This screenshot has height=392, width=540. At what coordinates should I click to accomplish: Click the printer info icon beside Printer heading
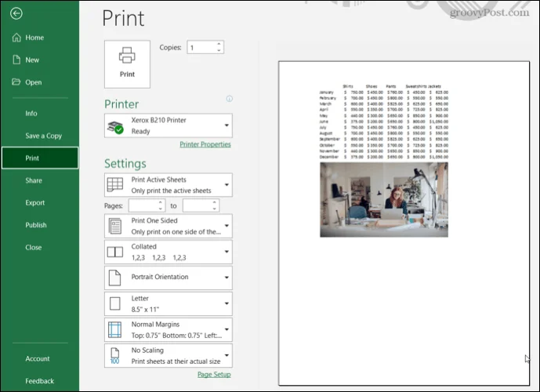[230, 99]
